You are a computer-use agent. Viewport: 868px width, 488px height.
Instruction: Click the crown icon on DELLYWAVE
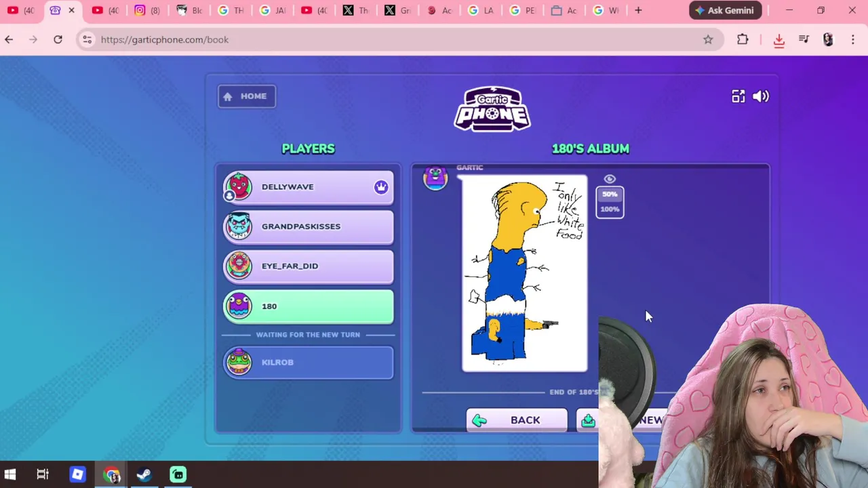pos(381,187)
